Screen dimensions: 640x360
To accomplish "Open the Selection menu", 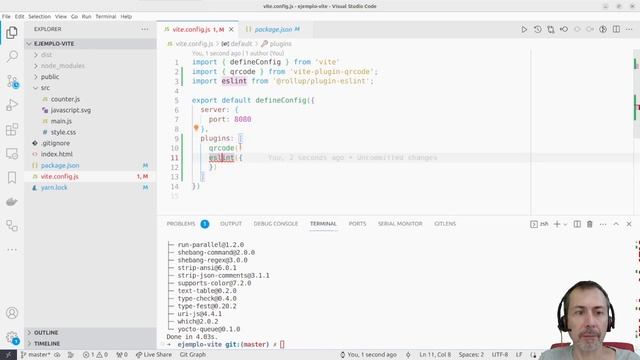I will point(39,17).
